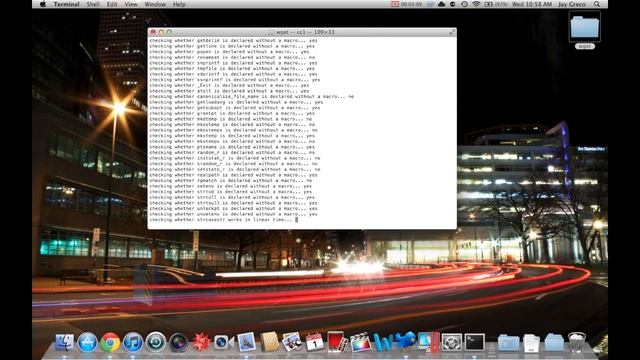Click the cloud icon in menu bar
The image size is (640, 360).
pos(441,4)
